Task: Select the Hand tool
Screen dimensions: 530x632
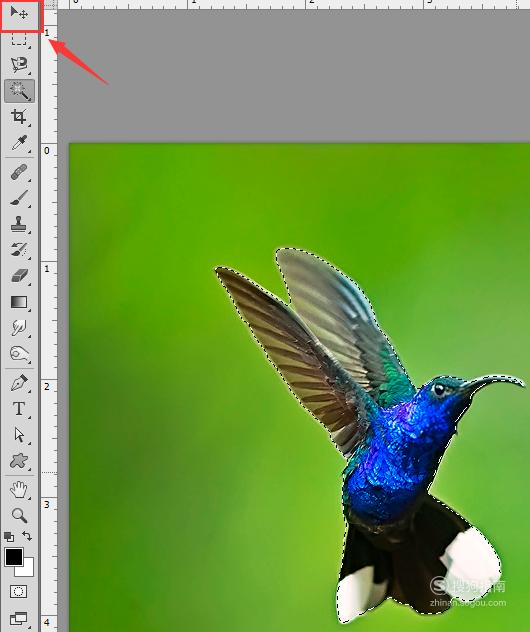Action: pos(19,490)
